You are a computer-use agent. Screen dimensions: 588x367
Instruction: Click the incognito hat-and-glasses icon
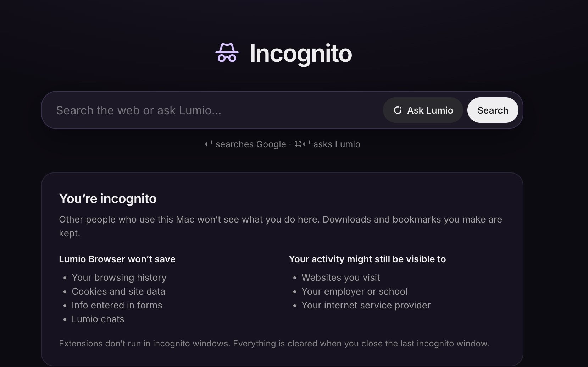227,53
